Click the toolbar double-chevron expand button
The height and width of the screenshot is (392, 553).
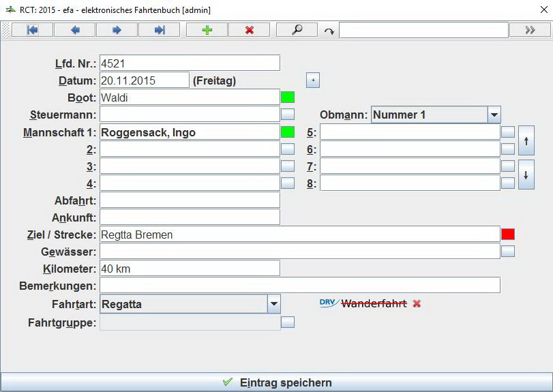tap(530, 30)
